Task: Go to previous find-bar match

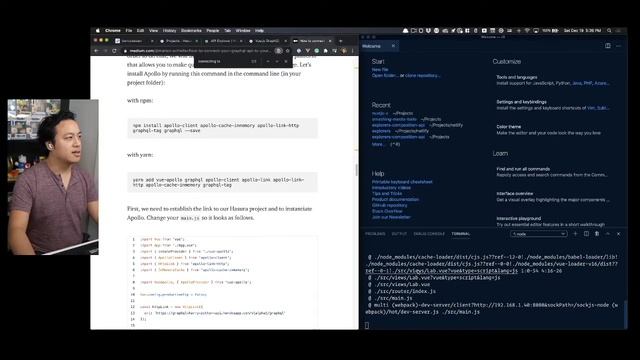Action: point(268,61)
